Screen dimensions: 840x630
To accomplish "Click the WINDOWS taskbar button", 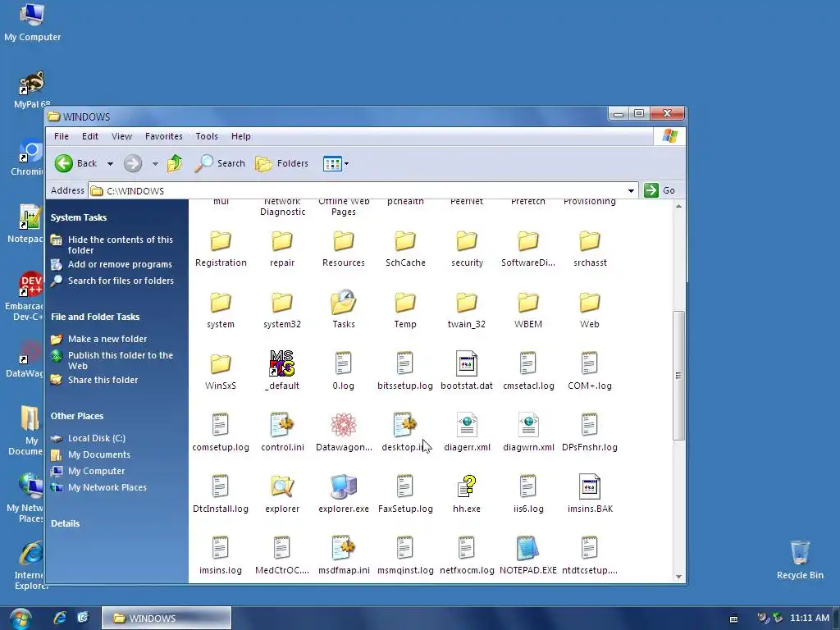I will click(167, 619).
